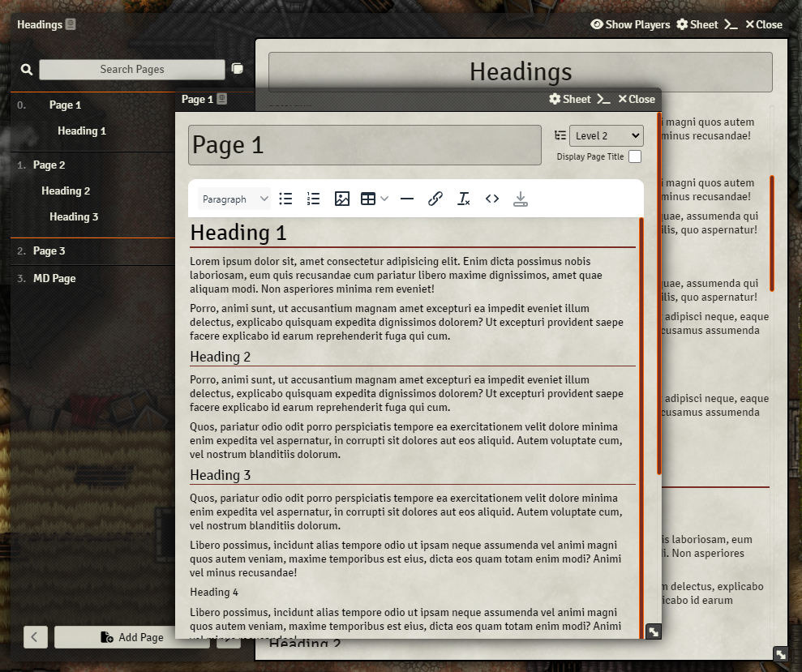The width and height of the screenshot is (802, 672).
Task: Click the Search Pages input field
Action: point(131,69)
